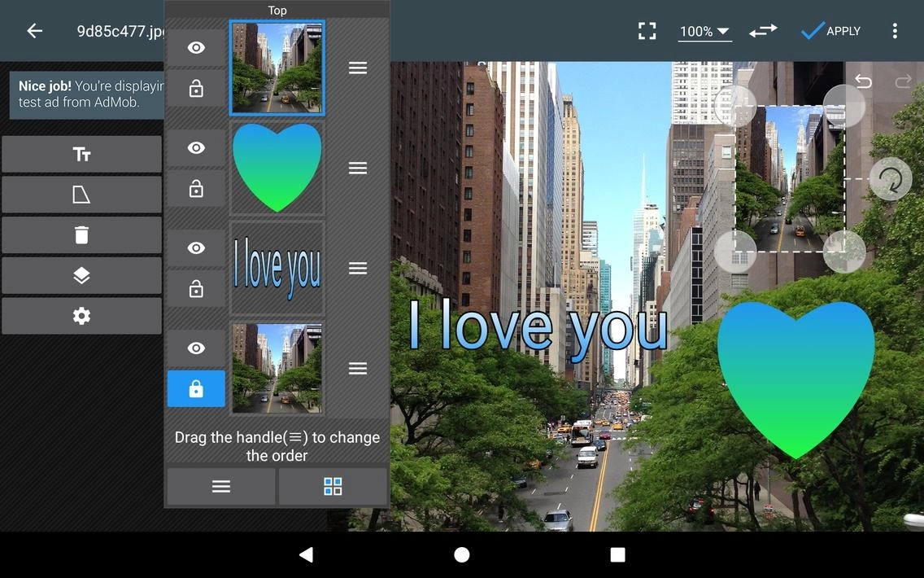Unlock the bottom layer's highlighted lock

(x=196, y=389)
